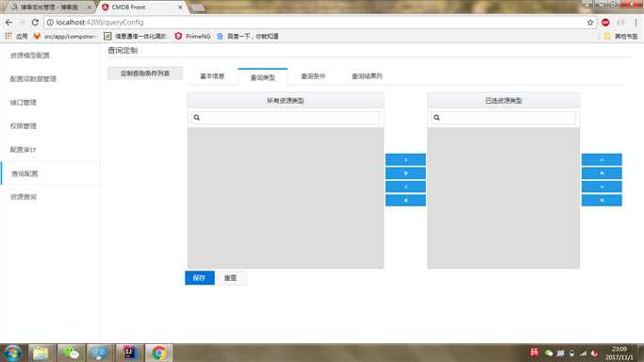
Task: Reload the current page
Action: coord(35,23)
